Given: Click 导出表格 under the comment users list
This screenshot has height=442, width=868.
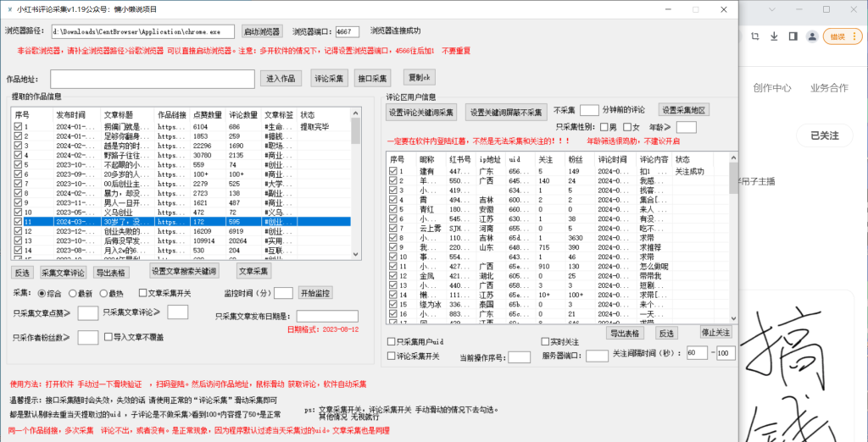Looking at the screenshot, I should pos(625,333).
